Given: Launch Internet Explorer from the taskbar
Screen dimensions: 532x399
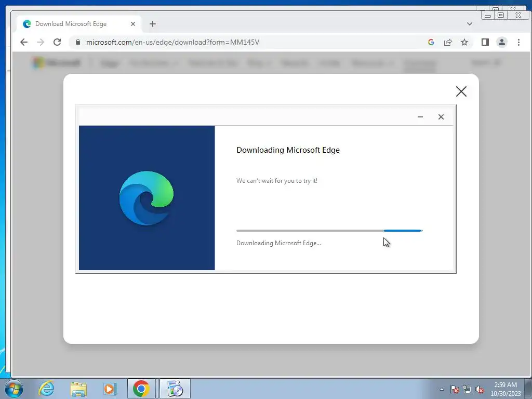Looking at the screenshot, I should (46, 389).
